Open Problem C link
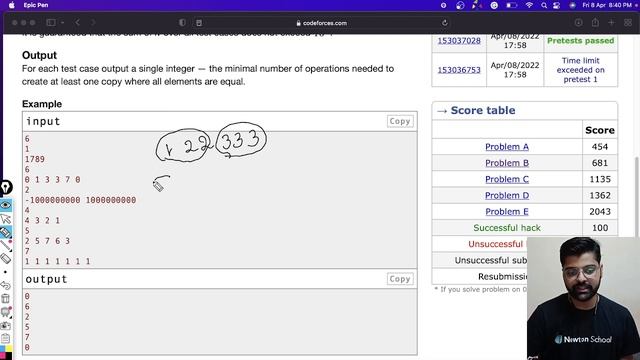Screen dimensions: 640x360 coord(507,179)
